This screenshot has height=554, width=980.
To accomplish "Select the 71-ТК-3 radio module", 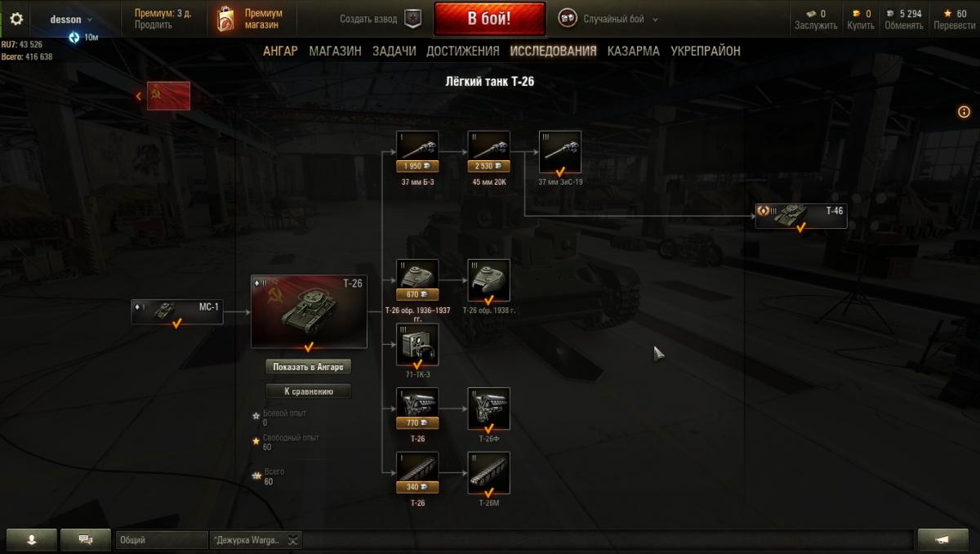I will click(417, 345).
